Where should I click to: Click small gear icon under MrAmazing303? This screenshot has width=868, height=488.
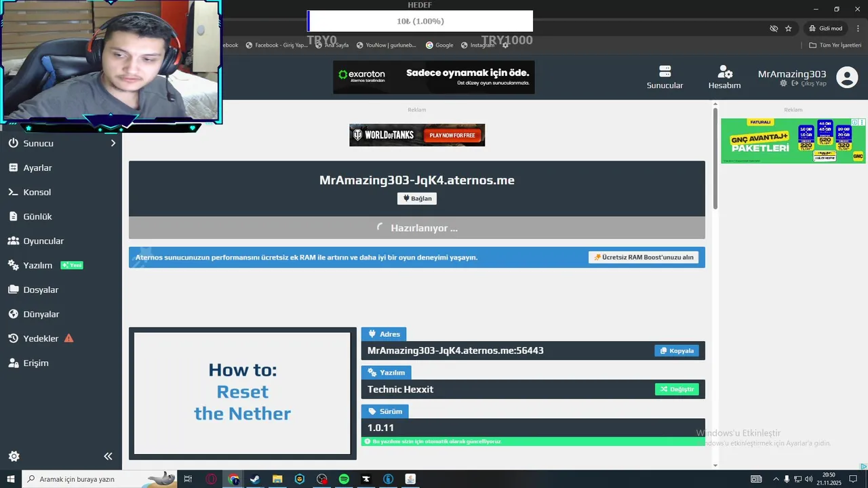[x=783, y=83]
